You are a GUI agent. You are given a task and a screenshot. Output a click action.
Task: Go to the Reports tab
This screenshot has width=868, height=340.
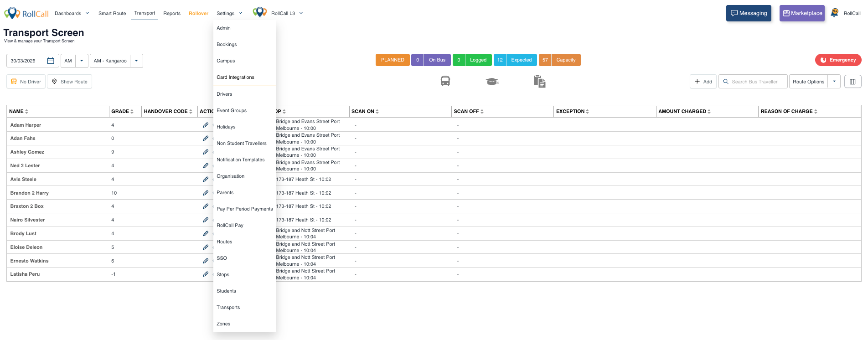(172, 13)
